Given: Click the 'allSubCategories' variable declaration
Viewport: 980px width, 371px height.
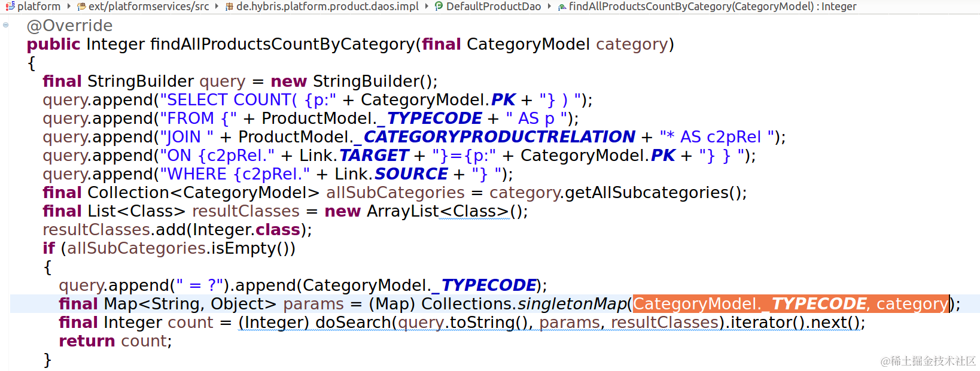Looking at the screenshot, I should click(395, 193).
